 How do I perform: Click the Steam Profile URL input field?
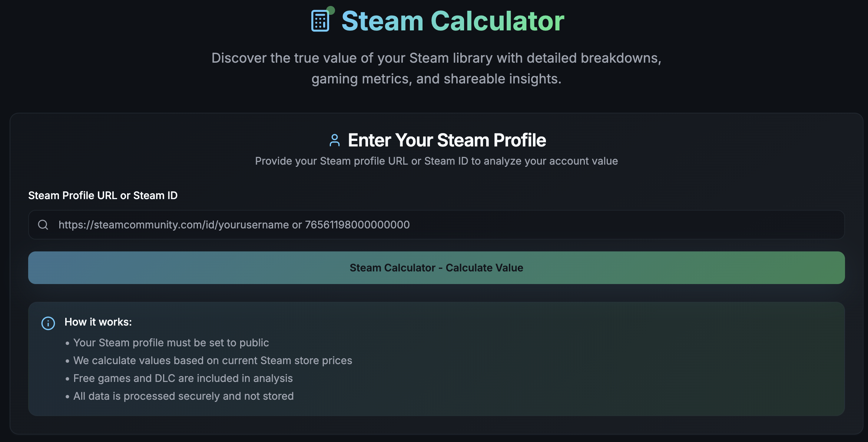point(445,225)
